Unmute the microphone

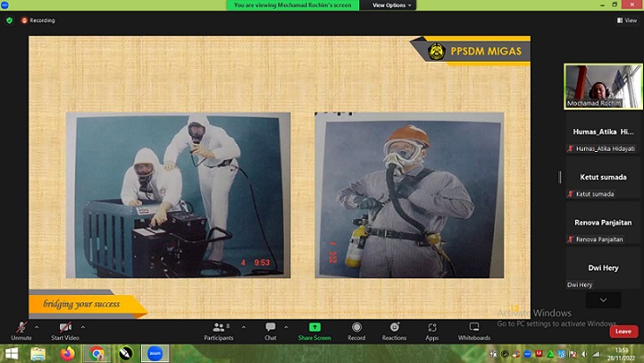[x=21, y=332]
